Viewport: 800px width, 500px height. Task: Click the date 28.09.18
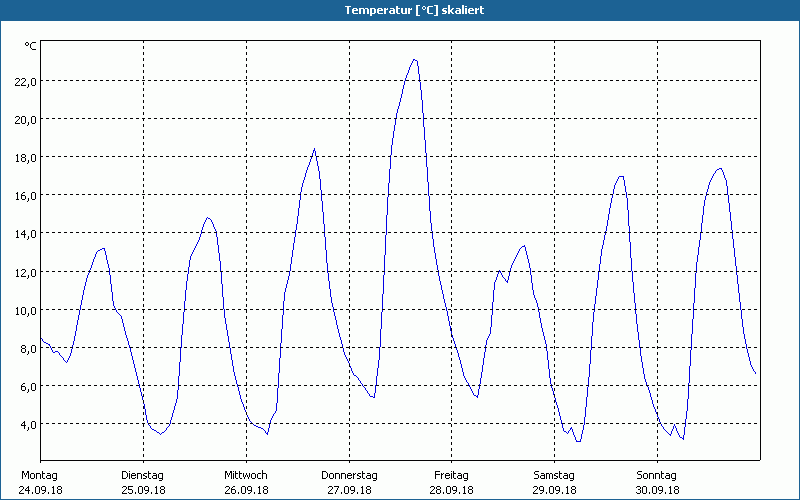452,490
